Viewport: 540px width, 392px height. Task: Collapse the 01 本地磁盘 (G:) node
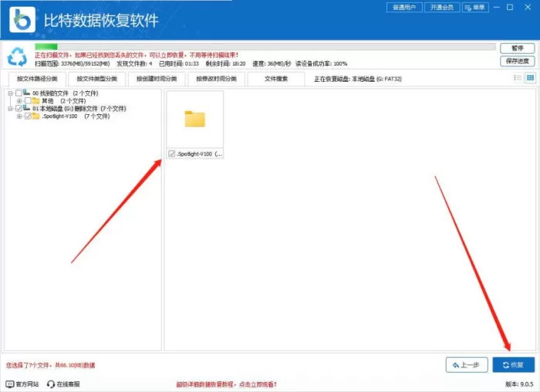(x=10, y=109)
